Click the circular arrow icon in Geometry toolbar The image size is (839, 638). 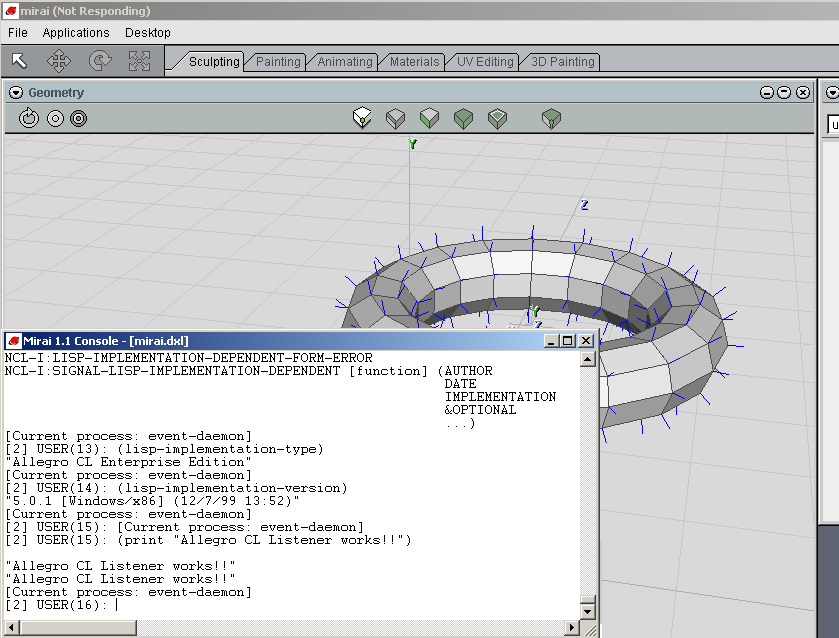coord(29,118)
